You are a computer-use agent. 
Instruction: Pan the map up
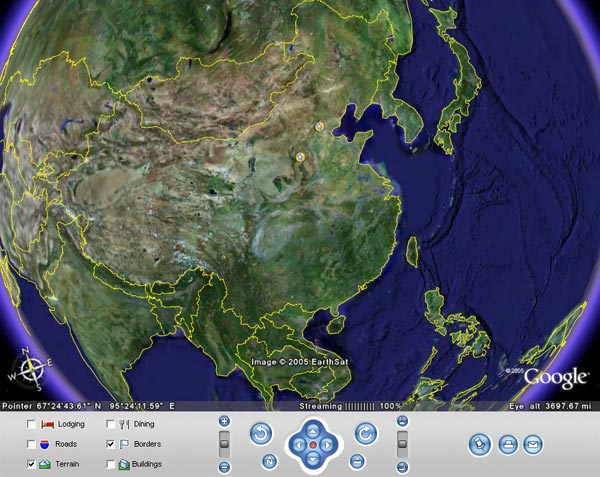(313, 431)
